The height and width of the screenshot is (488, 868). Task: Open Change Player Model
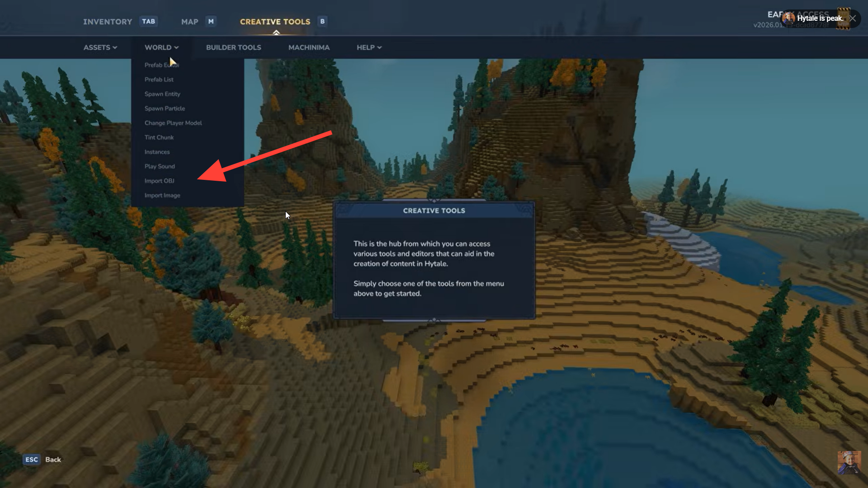[x=173, y=123]
